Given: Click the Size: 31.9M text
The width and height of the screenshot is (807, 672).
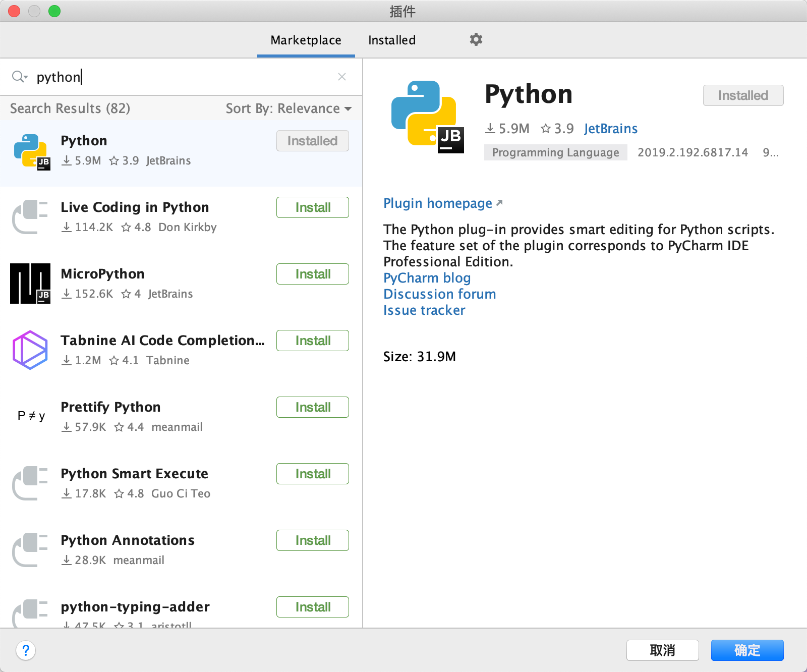Looking at the screenshot, I should (x=419, y=357).
